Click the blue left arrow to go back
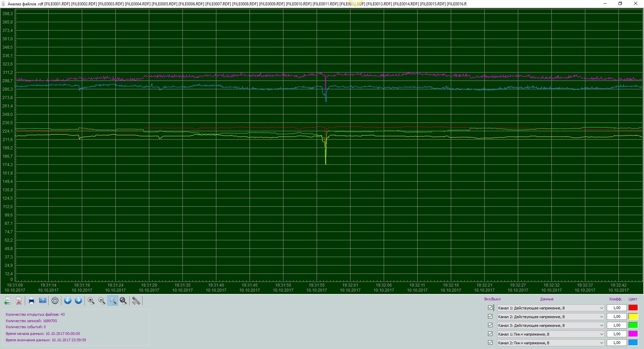Screen dimensions: 644x349 [68, 301]
